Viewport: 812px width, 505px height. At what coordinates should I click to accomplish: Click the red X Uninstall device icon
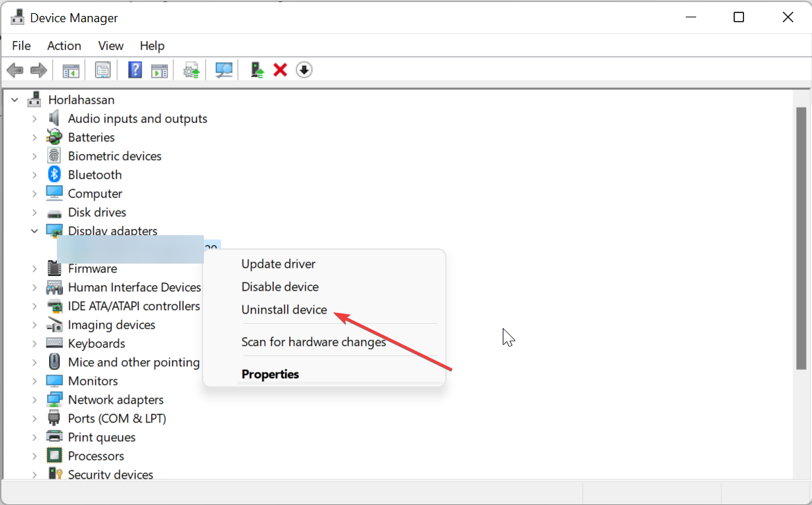coord(280,70)
